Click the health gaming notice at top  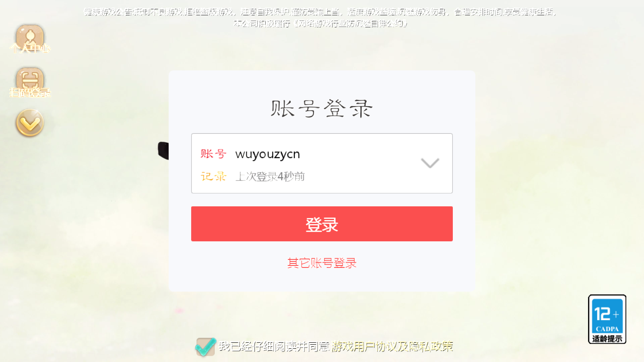click(x=321, y=18)
